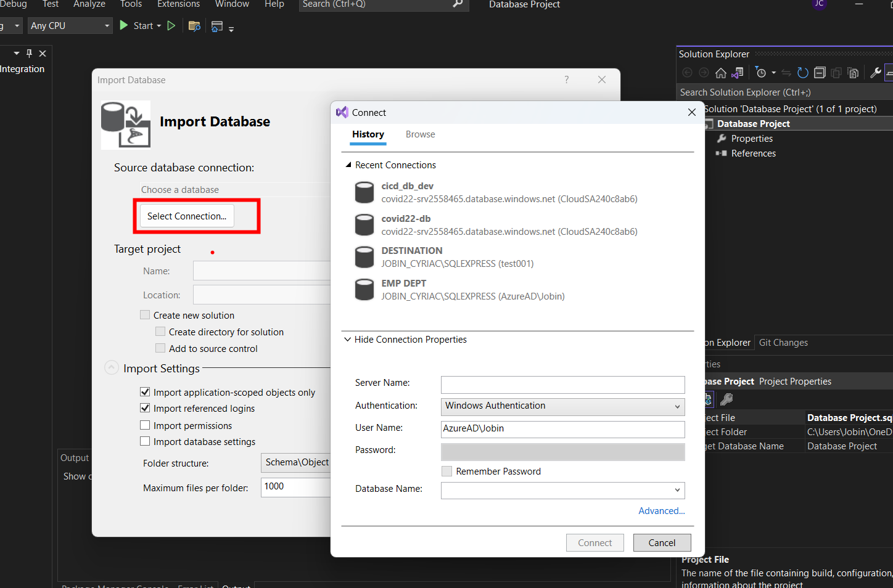The width and height of the screenshot is (893, 588).
Task: Click the Start without debugging play icon
Action: [x=171, y=26]
